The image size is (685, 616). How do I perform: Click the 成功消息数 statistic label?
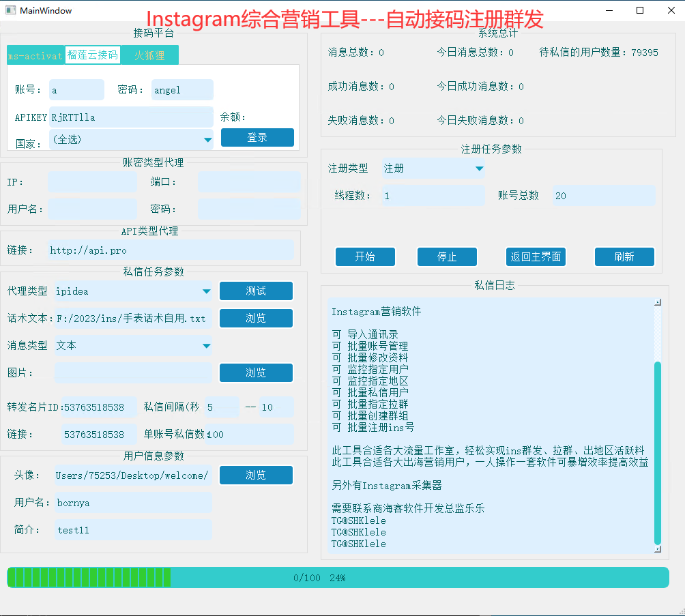(361, 87)
